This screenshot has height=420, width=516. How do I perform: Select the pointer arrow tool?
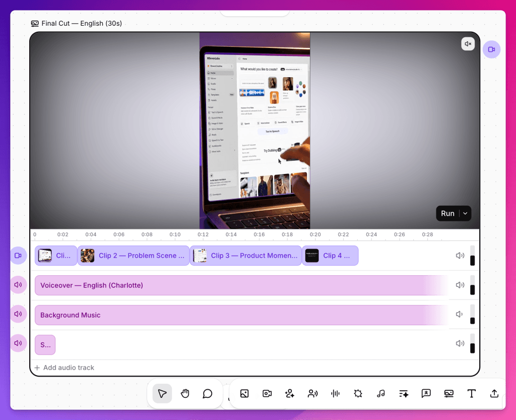(x=162, y=393)
